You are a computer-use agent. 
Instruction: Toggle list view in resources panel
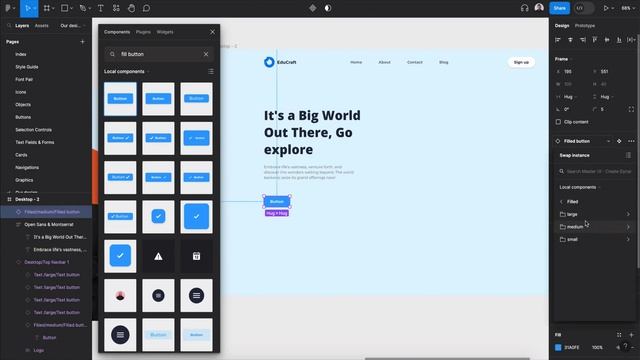pyautogui.click(x=211, y=71)
